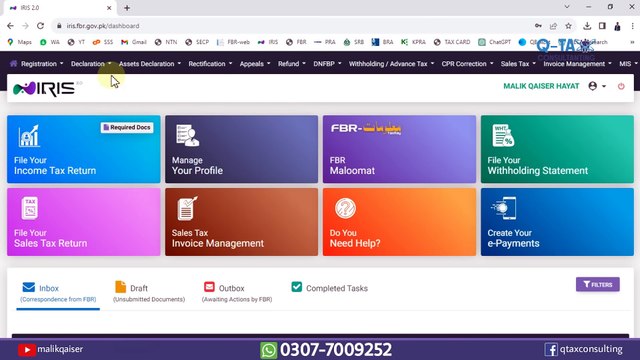Viewport: 640px width, 360px height.
Task: Open the Invoice Management menu
Action: [578, 64]
